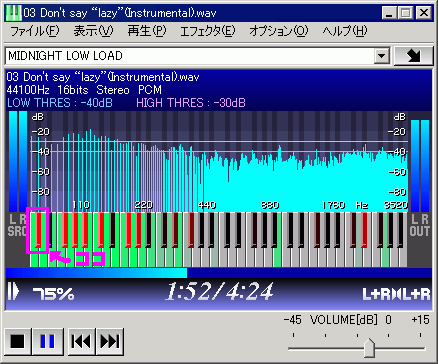438x364 pixels.
Task: Click the playback progress seek bar
Action: point(219,273)
